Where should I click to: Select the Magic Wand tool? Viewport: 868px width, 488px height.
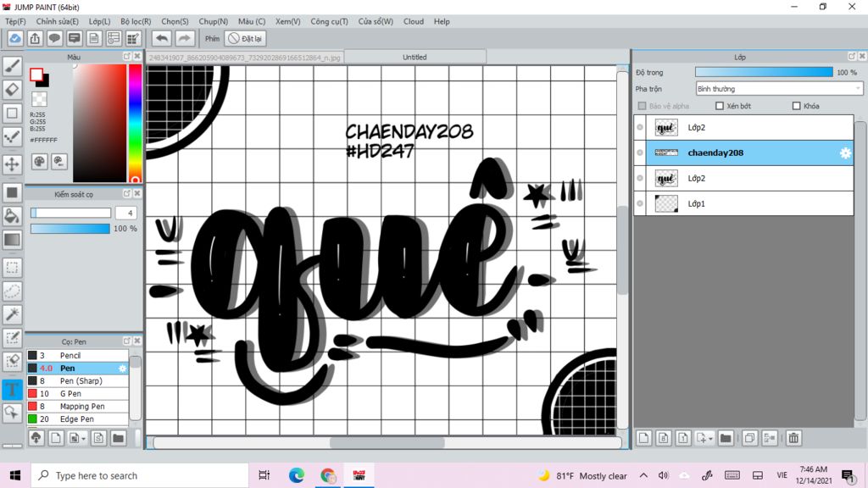click(x=12, y=314)
